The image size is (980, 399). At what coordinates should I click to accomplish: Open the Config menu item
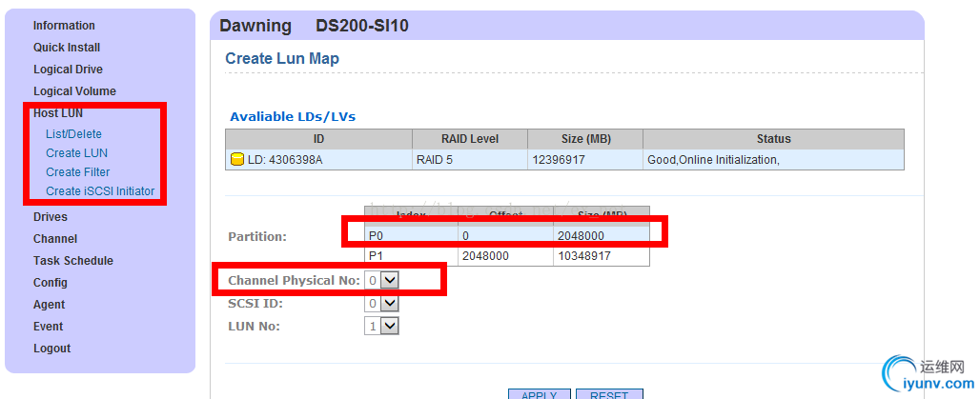click(x=50, y=282)
